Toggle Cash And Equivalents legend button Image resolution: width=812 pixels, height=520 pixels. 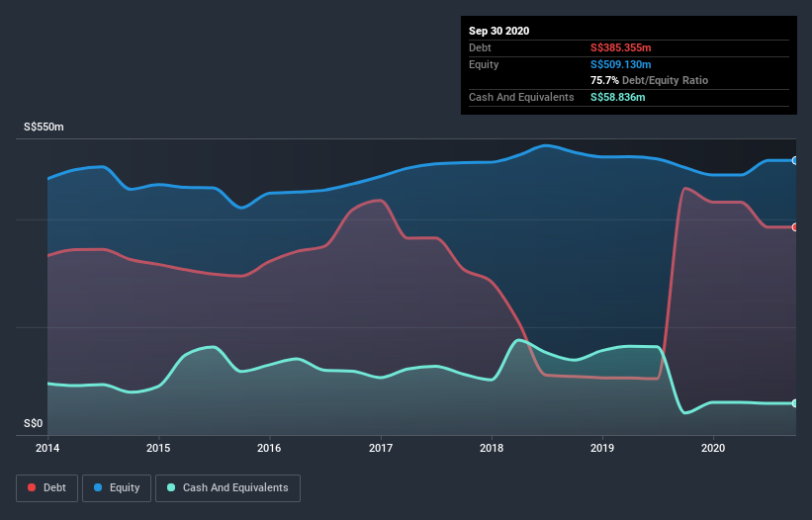click(x=227, y=488)
